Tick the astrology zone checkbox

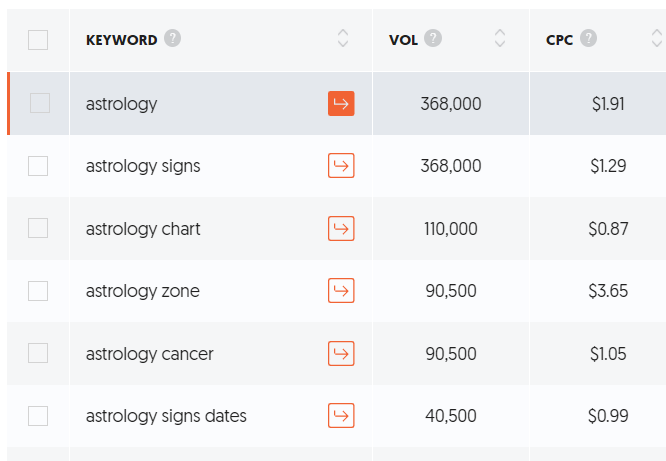(38, 291)
